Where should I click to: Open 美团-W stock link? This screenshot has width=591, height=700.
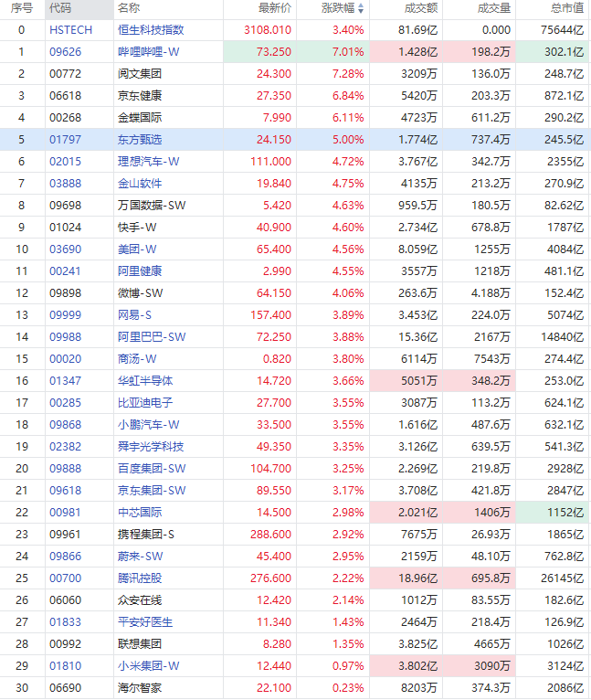[137, 249]
